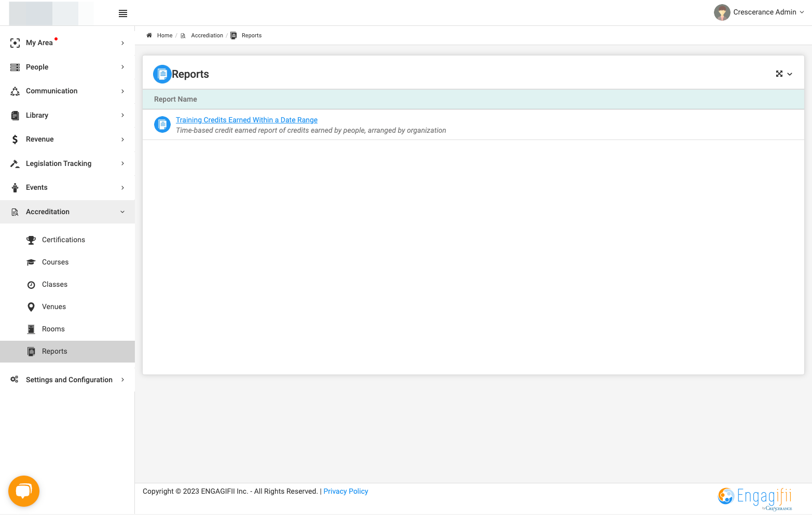Click the My Area focus icon

(x=15, y=43)
